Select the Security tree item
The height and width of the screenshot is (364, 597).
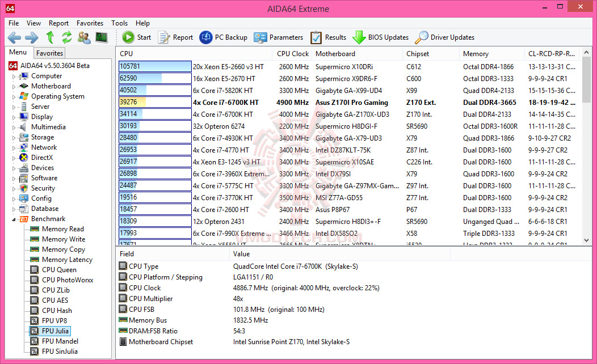click(x=43, y=188)
